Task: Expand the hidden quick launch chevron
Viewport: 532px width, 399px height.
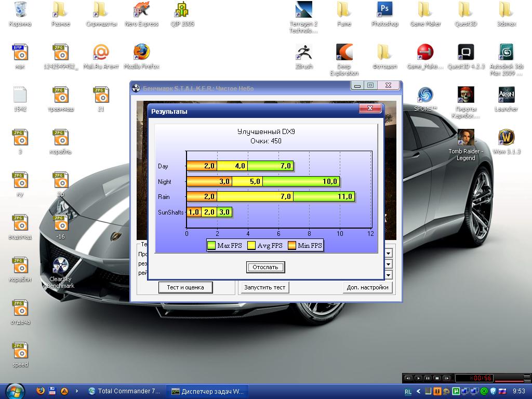Action: pyautogui.click(x=77, y=391)
